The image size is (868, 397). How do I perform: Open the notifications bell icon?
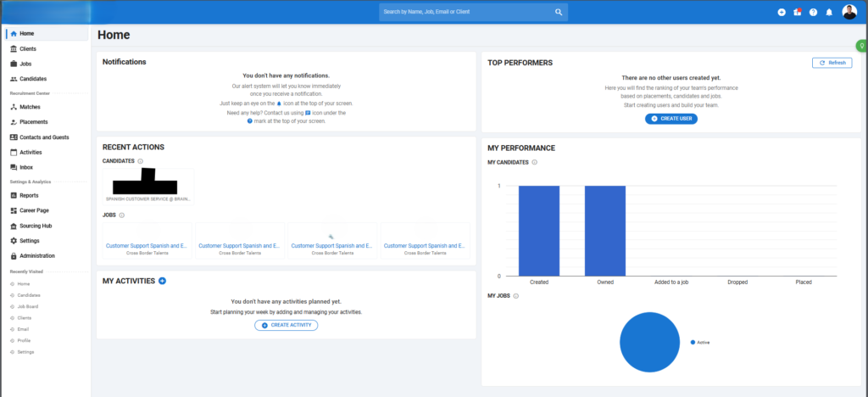point(829,13)
